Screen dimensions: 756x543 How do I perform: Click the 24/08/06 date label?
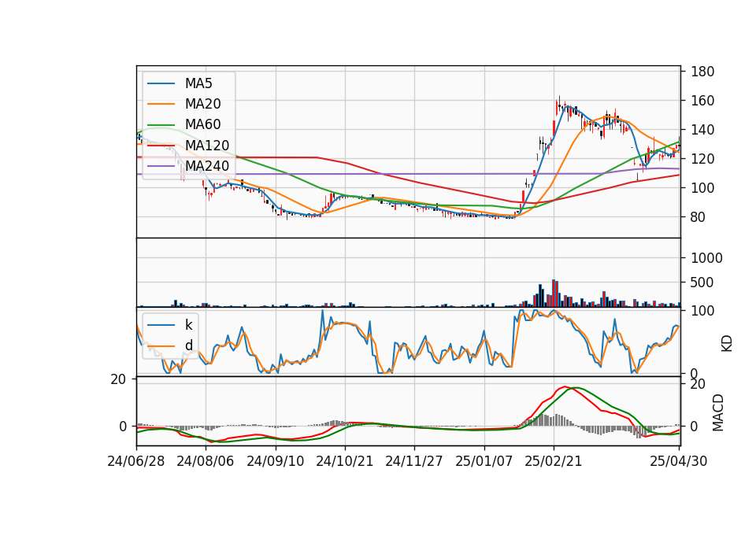point(206,461)
